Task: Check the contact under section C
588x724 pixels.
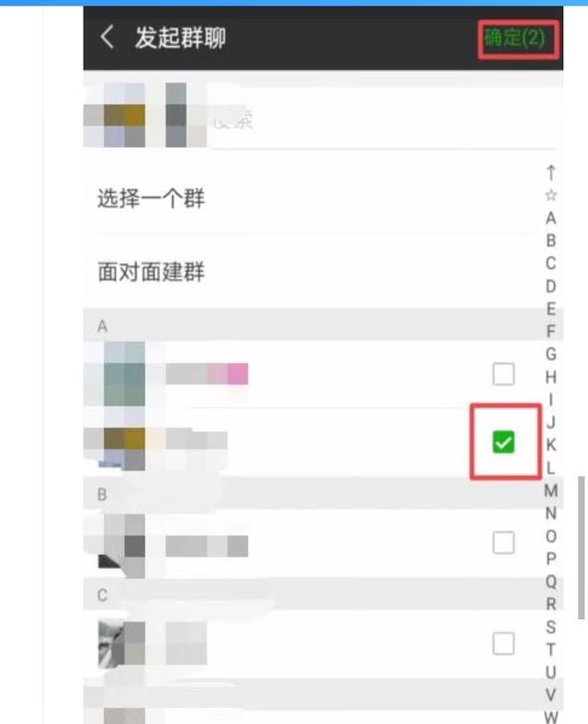Action: coord(503,643)
